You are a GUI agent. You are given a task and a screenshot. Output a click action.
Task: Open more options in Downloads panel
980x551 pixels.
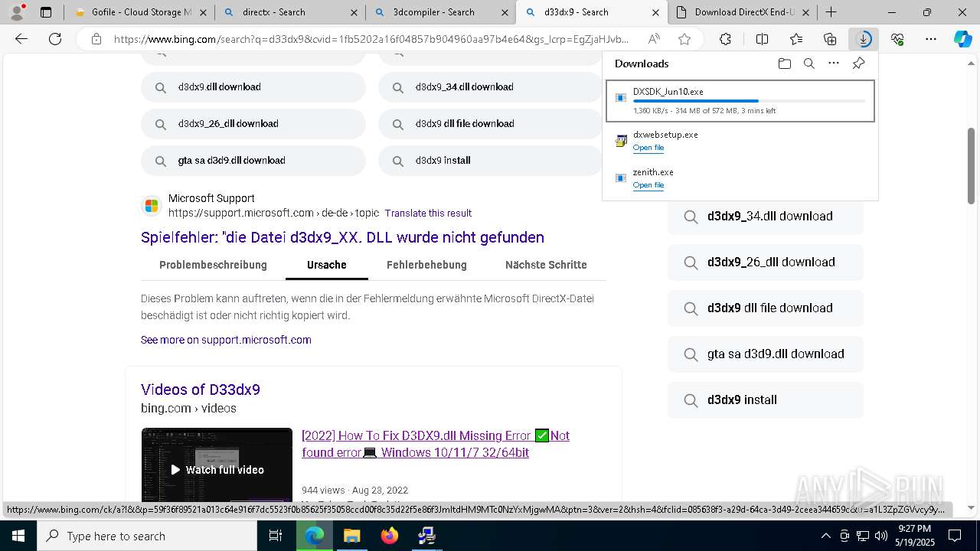pos(834,64)
